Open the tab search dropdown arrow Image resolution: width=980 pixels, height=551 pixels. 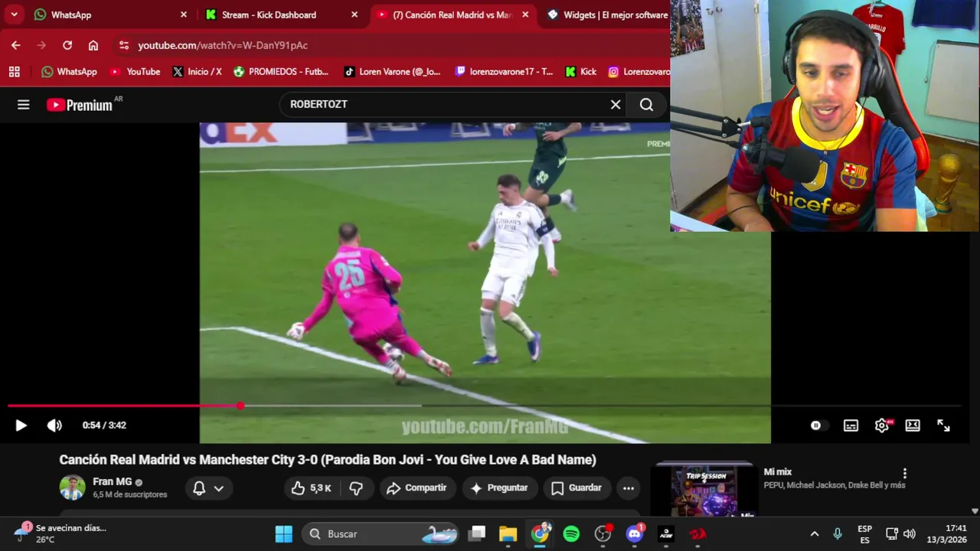click(14, 15)
